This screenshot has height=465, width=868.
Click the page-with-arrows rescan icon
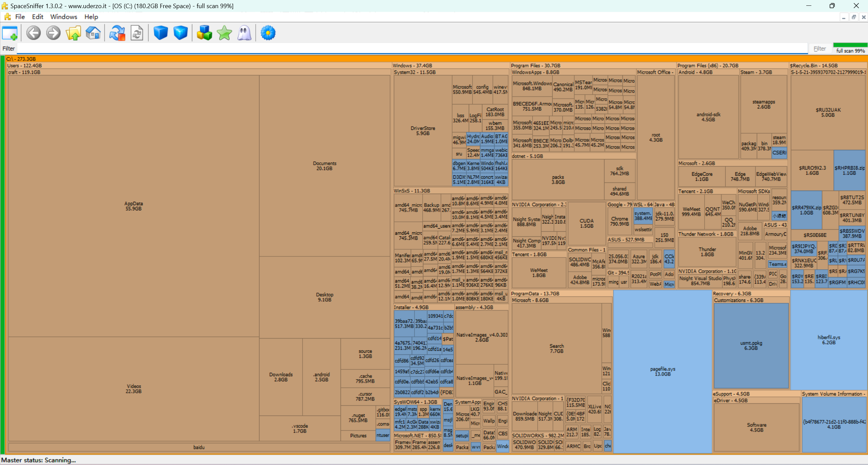pos(137,33)
